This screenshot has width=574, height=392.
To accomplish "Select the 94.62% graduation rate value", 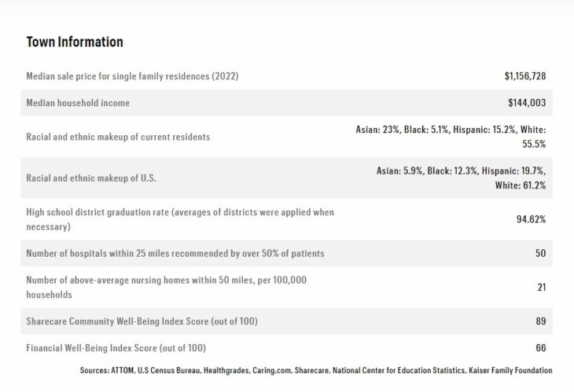I will (x=531, y=219).
